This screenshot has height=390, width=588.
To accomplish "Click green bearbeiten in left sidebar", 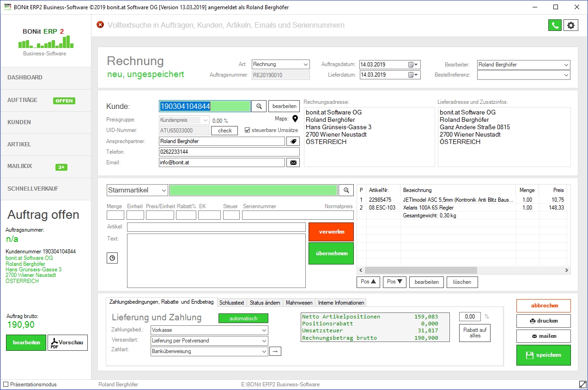I will click(x=26, y=343).
